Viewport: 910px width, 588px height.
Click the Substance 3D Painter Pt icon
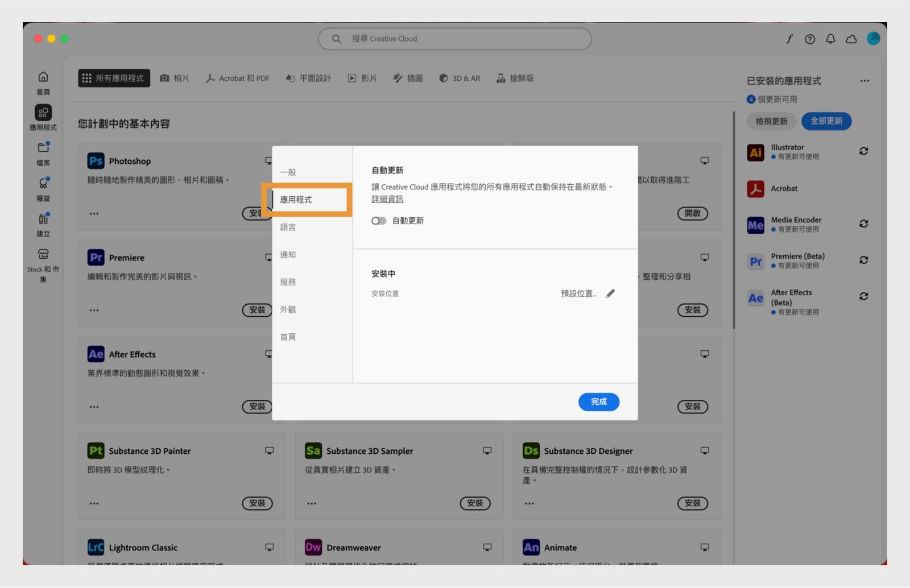coord(96,451)
